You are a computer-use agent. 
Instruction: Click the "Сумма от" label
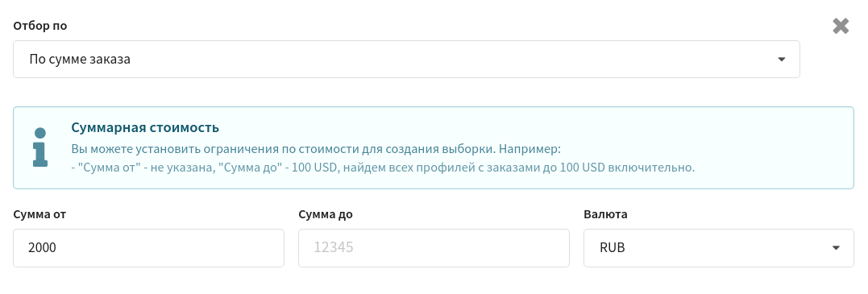click(x=39, y=214)
